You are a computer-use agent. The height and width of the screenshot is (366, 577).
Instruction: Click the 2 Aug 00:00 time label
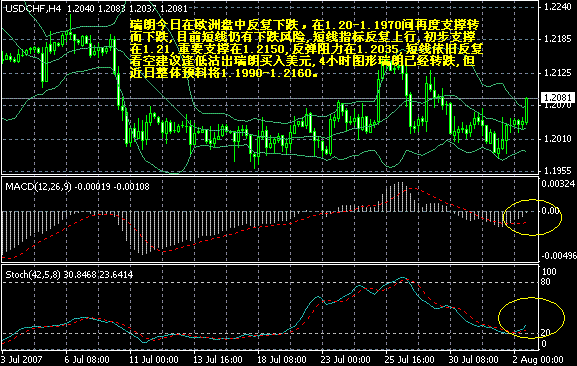538,359
